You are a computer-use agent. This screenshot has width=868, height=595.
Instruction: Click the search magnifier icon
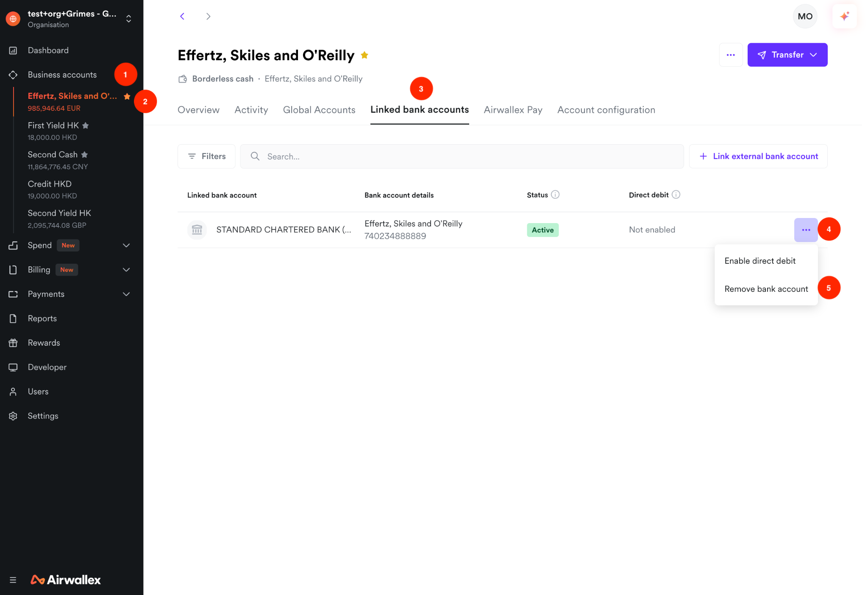pos(255,156)
